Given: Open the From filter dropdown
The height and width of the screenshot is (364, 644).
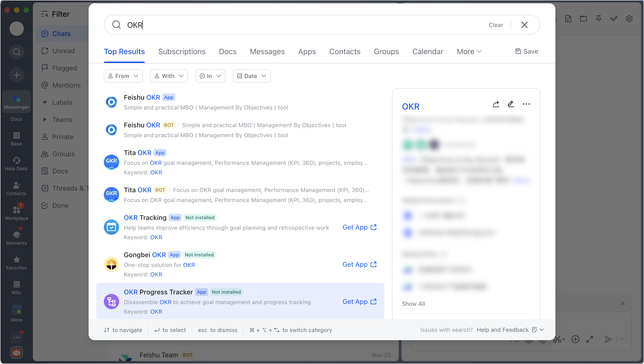Looking at the screenshot, I should coord(123,76).
